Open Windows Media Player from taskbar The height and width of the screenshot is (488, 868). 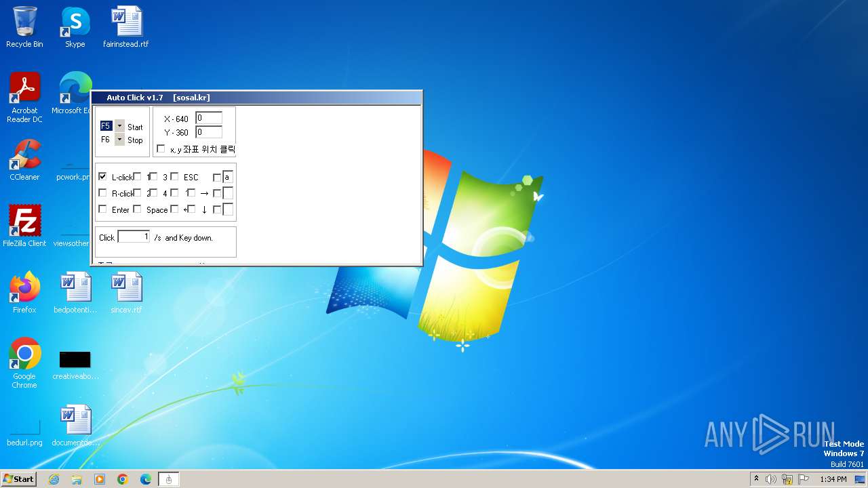click(100, 479)
